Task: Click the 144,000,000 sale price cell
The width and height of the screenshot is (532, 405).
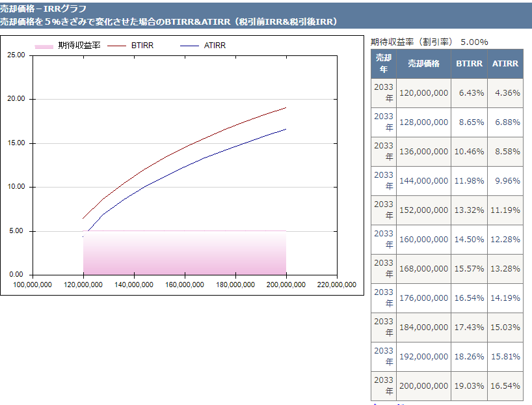Action: pyautogui.click(x=423, y=181)
